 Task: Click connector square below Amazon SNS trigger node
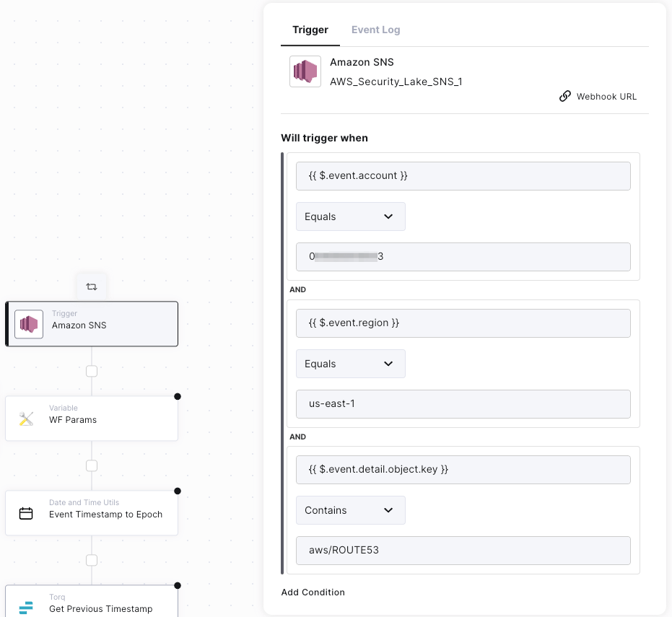pyautogui.click(x=92, y=371)
